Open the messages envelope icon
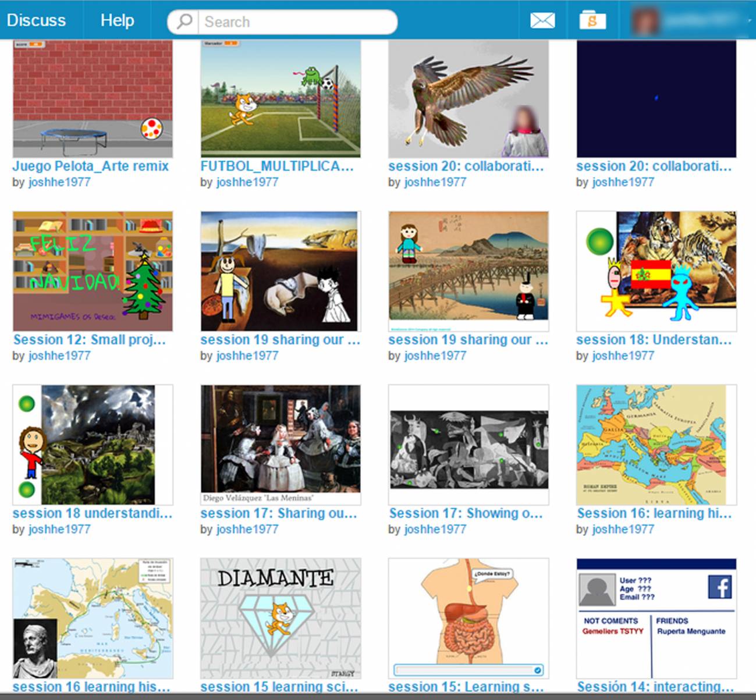The image size is (756, 700). point(542,21)
